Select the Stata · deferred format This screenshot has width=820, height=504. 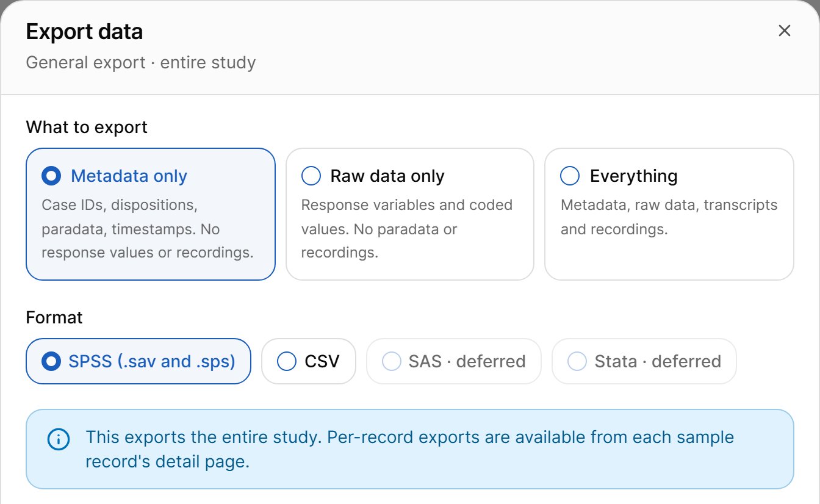644,361
